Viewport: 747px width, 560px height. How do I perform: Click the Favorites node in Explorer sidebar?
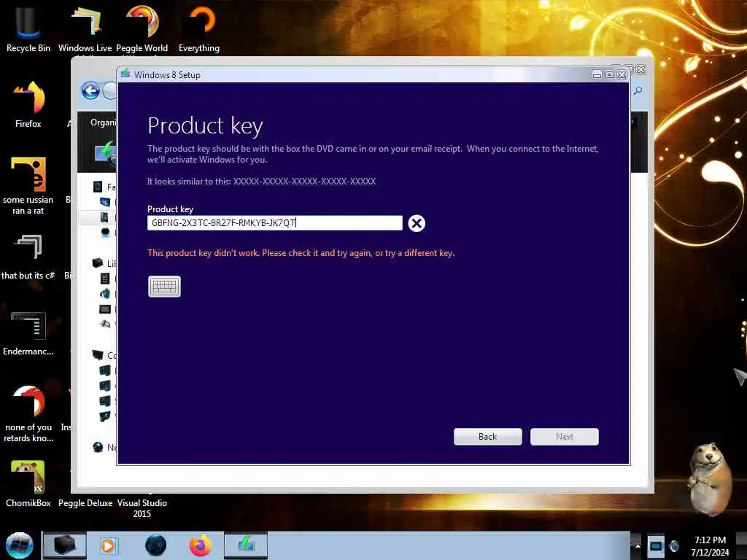104,187
